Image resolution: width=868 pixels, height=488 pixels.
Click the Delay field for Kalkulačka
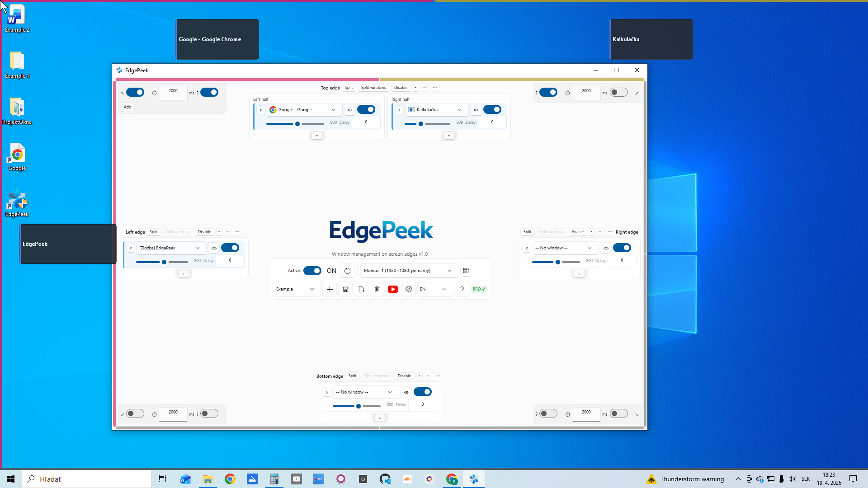click(492, 122)
